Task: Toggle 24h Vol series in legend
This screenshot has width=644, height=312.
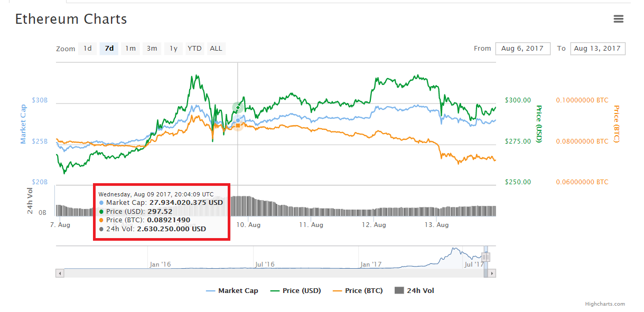Action: pos(415,290)
